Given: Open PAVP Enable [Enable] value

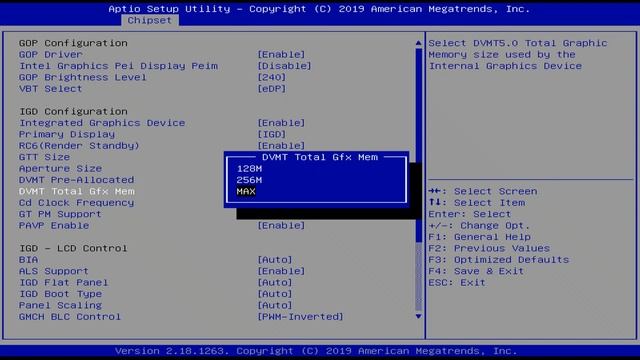Looking at the screenshot, I should coord(281,225).
